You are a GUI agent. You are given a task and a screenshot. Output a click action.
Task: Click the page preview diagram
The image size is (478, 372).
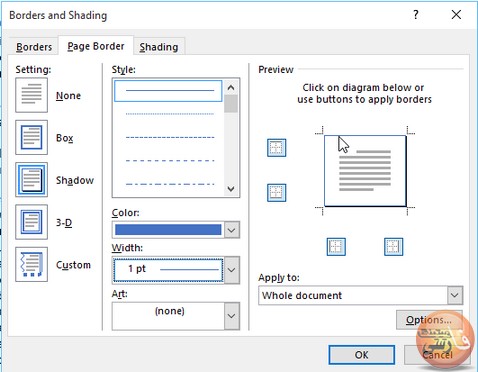(365, 171)
